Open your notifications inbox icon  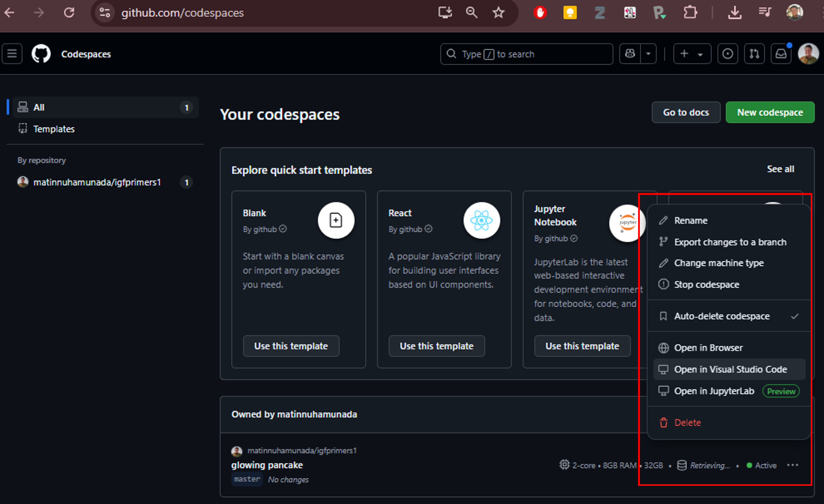(x=781, y=53)
